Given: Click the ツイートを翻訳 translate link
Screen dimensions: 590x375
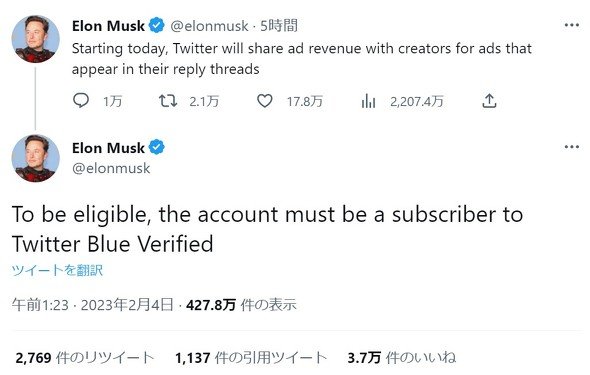Looking at the screenshot, I should (x=57, y=270).
